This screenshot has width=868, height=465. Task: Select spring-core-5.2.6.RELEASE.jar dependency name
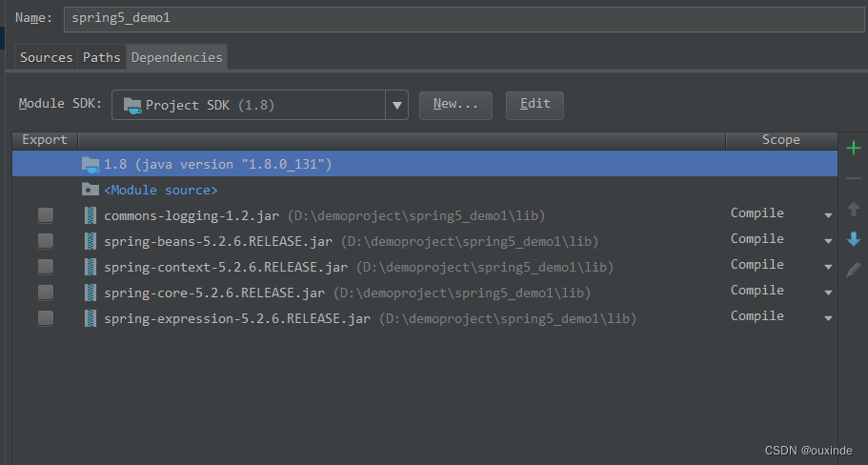point(214,293)
